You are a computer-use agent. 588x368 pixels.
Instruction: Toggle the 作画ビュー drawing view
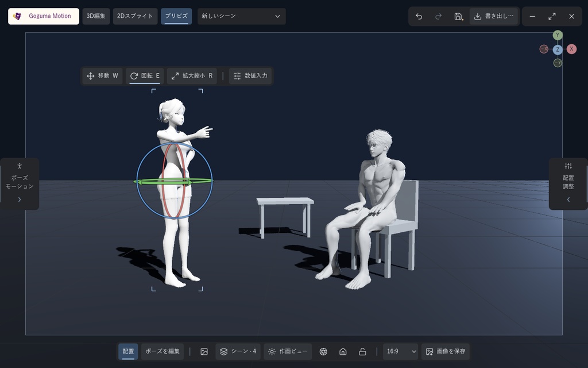288,351
